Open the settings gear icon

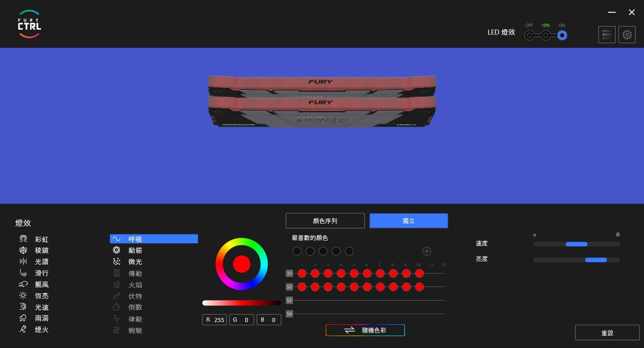click(627, 35)
